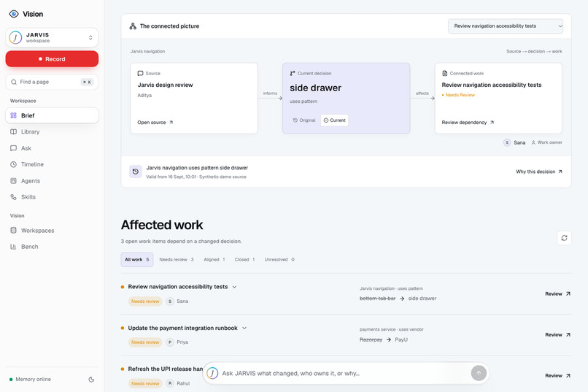Click the Connected work document icon
The width and height of the screenshot is (588, 392).
coord(445,74)
